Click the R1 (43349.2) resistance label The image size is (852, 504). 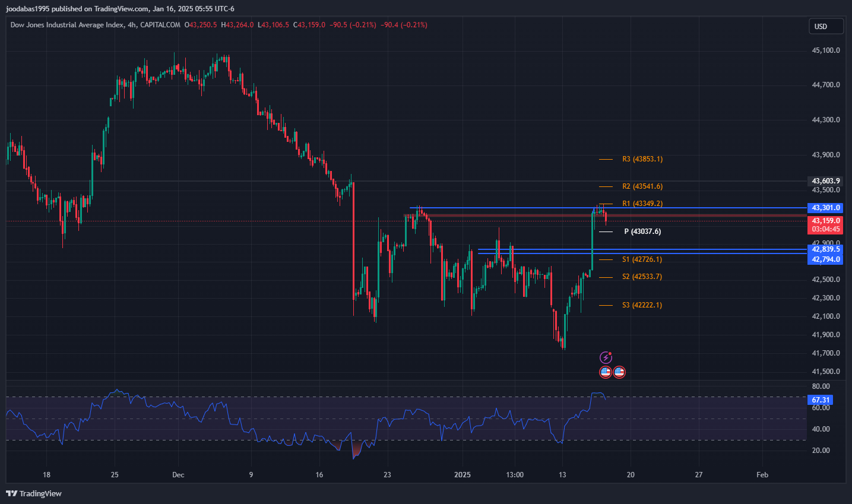[x=642, y=204]
